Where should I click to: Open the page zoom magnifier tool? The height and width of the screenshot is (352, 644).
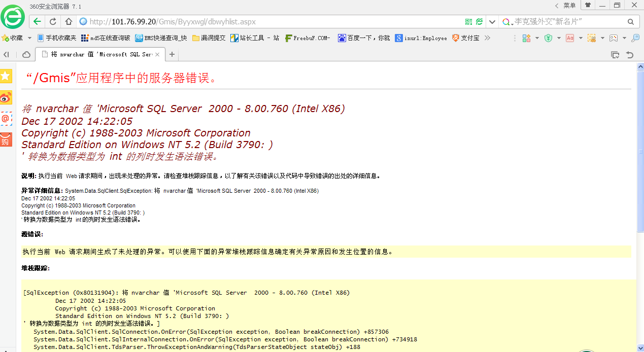pos(635,38)
